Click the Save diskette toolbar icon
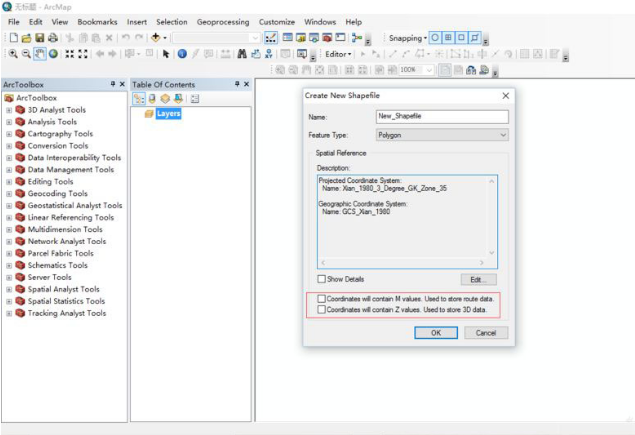The height and width of the screenshot is (435, 635). [40, 38]
